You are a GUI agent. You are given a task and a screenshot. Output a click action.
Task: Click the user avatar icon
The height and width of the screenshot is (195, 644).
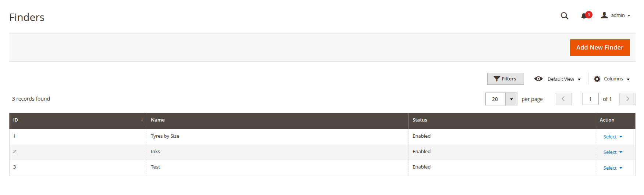[604, 15]
